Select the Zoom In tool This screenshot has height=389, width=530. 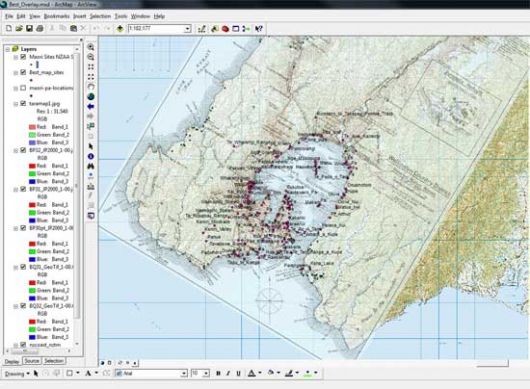click(x=91, y=47)
